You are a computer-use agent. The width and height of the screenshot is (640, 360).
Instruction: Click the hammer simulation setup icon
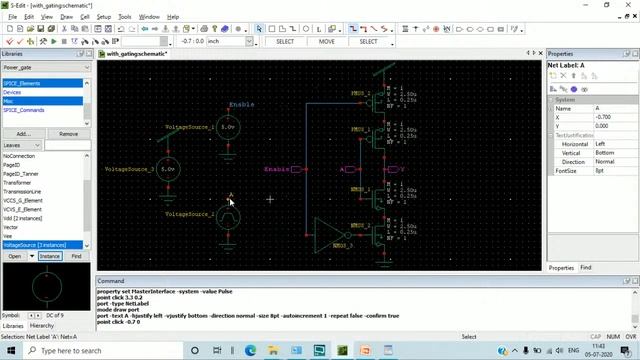43,41
